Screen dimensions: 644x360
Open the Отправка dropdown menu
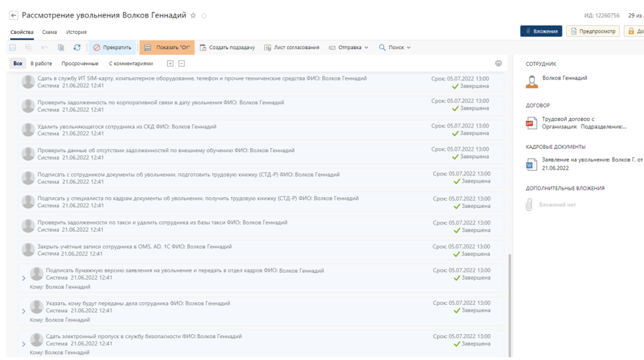(x=348, y=47)
